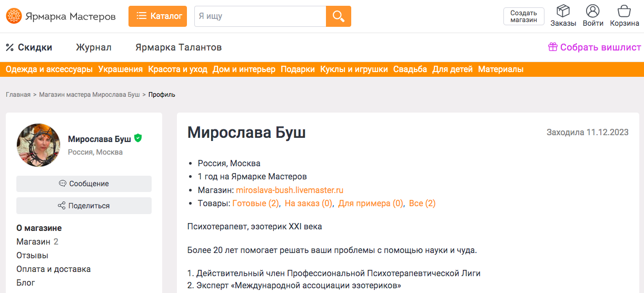The image size is (644, 293).
Task: Click sidebar name Мирослава Буш
Action: click(x=100, y=139)
